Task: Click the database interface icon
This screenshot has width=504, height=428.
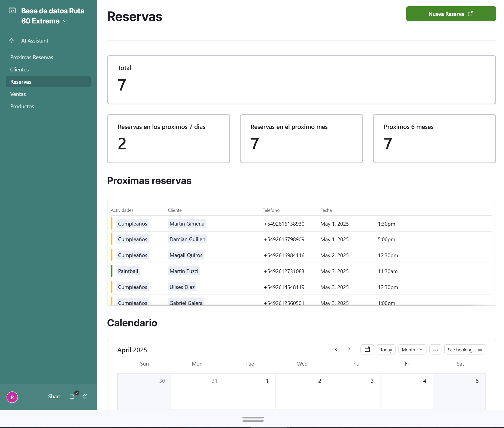Action: [x=12, y=11]
